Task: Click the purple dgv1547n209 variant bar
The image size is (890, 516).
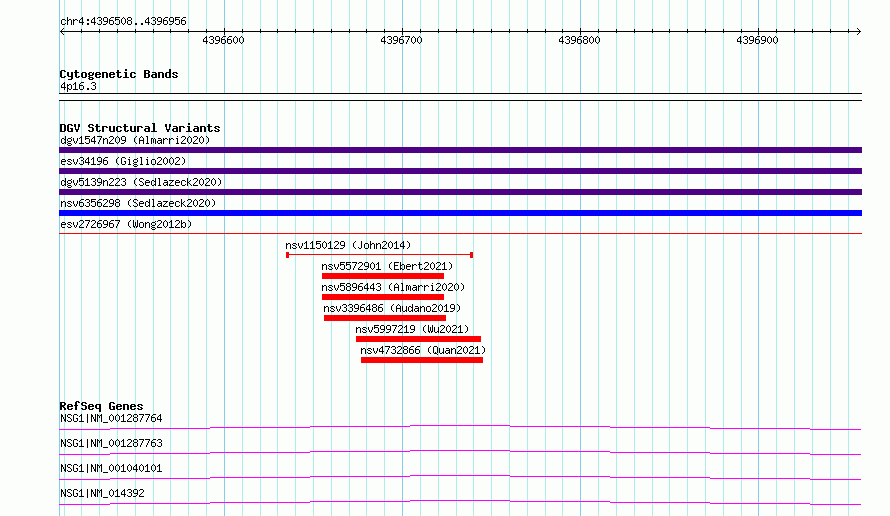Action: (460, 150)
